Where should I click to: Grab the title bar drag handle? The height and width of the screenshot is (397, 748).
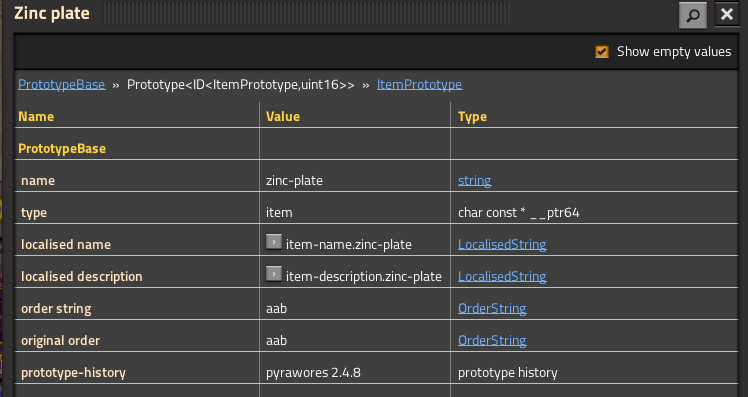pyautogui.click(x=306, y=13)
